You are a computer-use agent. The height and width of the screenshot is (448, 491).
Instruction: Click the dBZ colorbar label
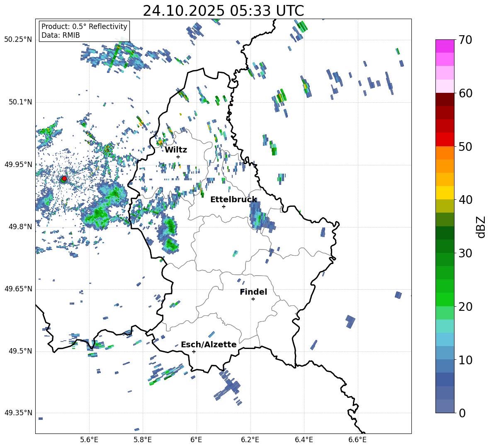(x=481, y=227)
